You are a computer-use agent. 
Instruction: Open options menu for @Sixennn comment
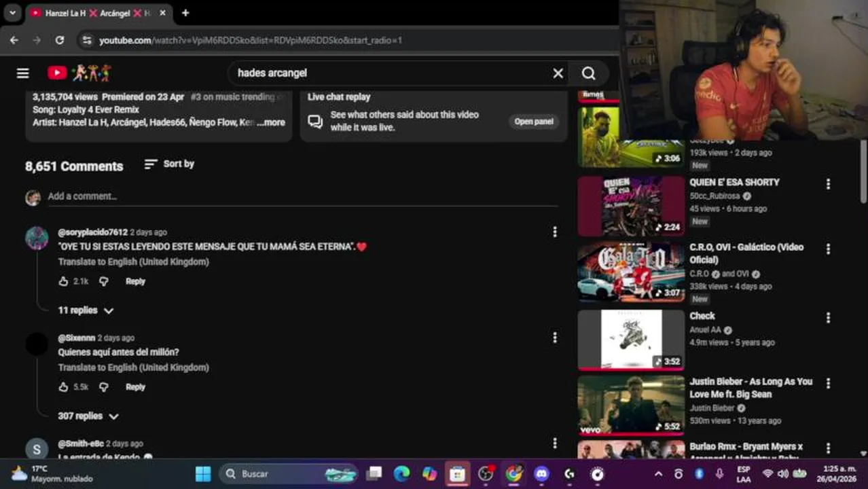(x=555, y=338)
